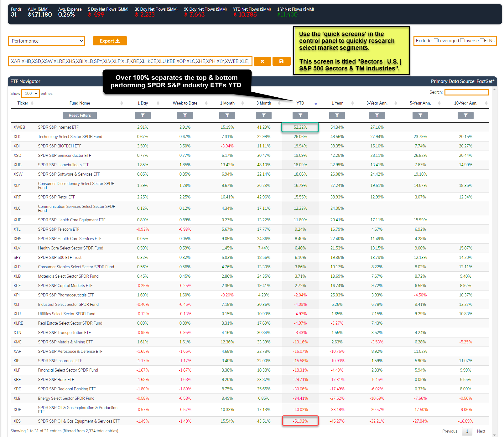Sort by Ticker column arrows
This screenshot has width=504, height=437.
pos(32,103)
